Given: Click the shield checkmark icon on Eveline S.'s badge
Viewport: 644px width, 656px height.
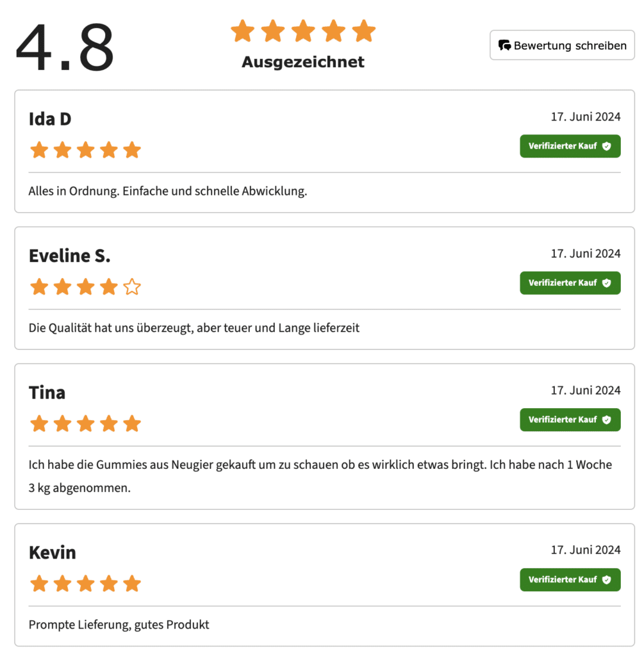Looking at the screenshot, I should 606,283.
